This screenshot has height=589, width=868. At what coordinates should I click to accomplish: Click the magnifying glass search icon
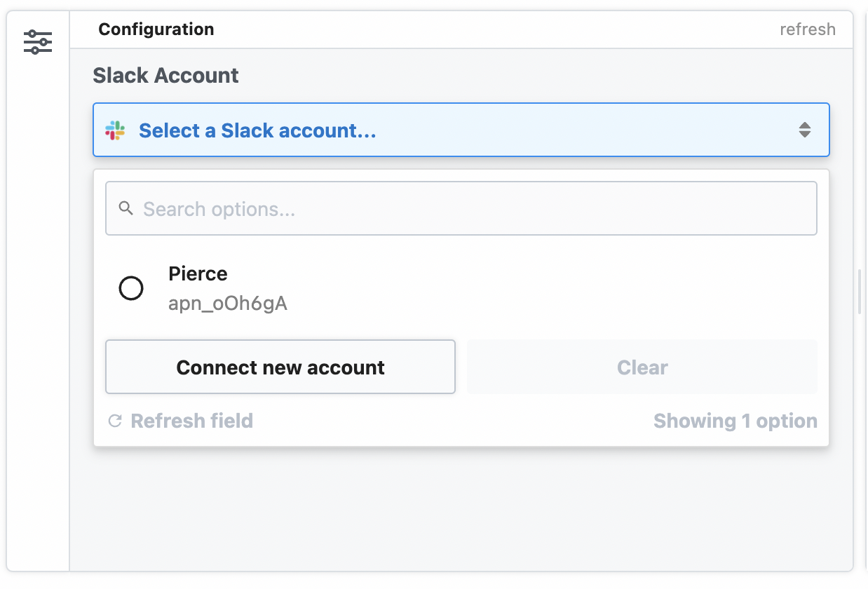(x=127, y=208)
